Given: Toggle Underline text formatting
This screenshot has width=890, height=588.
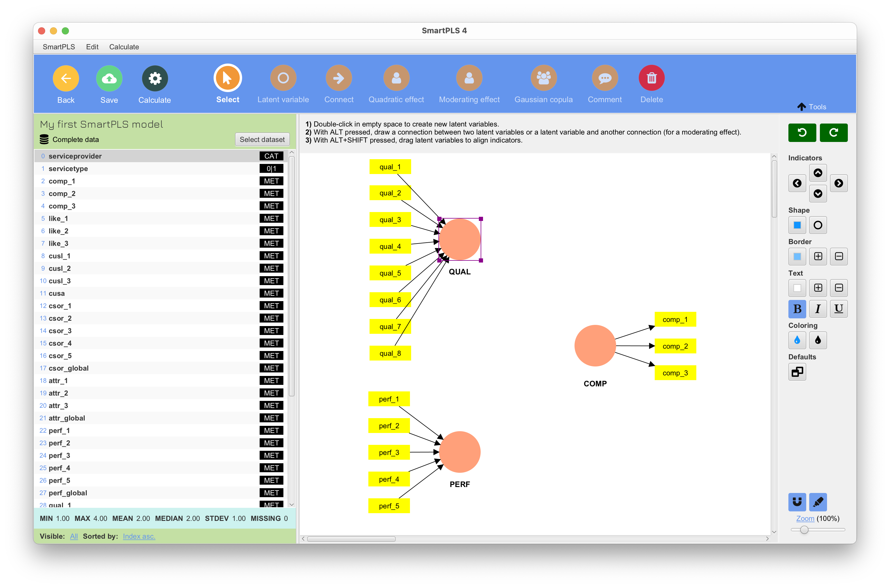Looking at the screenshot, I should (839, 309).
